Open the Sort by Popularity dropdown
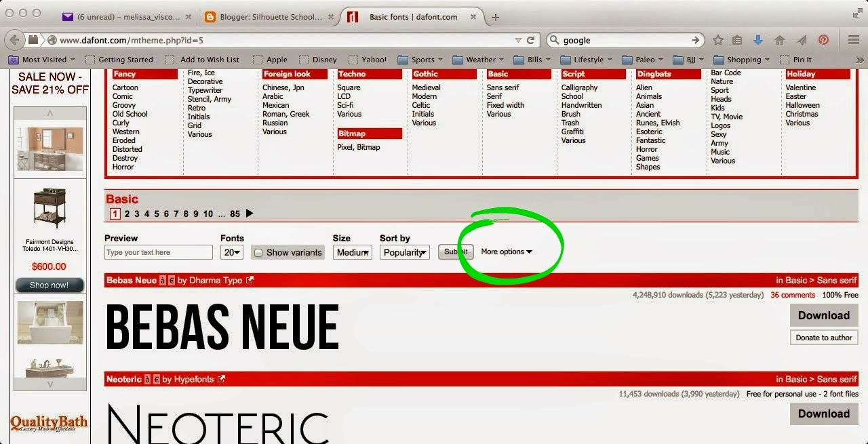 tap(404, 252)
